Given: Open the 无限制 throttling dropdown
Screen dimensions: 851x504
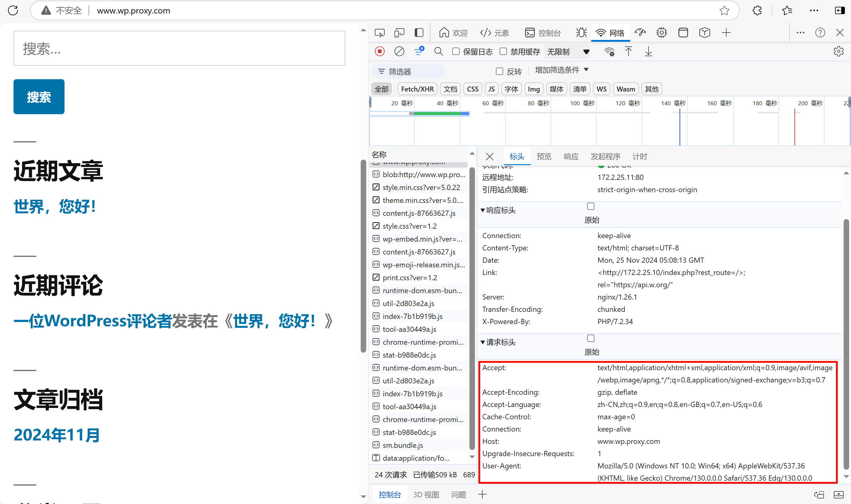Looking at the screenshot, I should (x=567, y=52).
